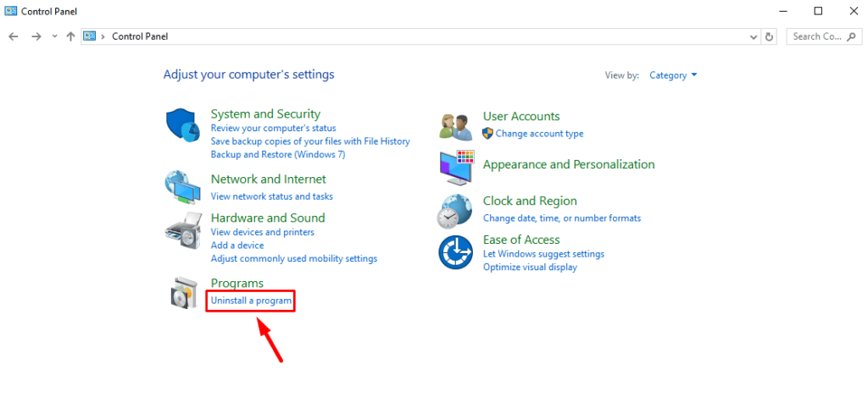Open the User Accounts people icon
The width and height of the screenshot is (868, 403).
[x=455, y=127]
